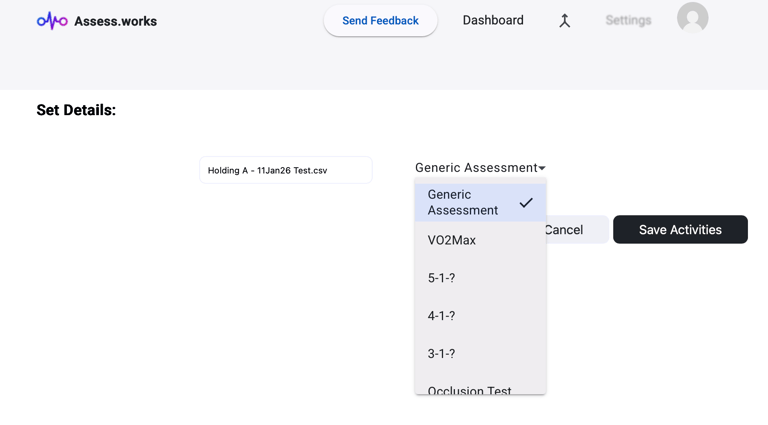
Task: Click the Assess.works brand name text
Action: (x=115, y=21)
